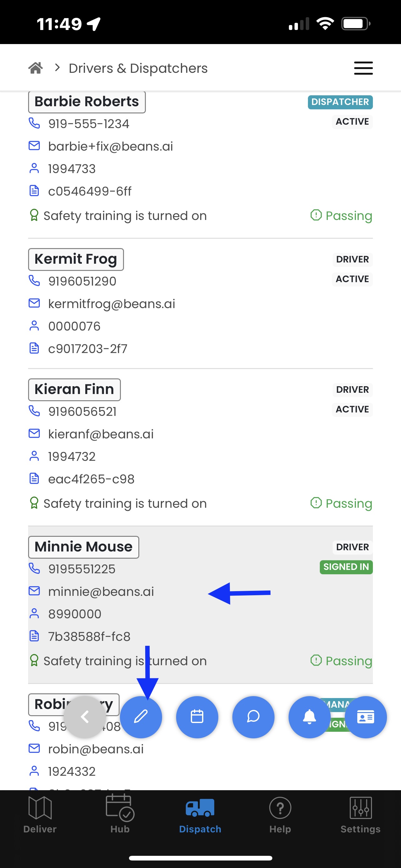Open the calendar floating action button
Image resolution: width=401 pixels, height=868 pixels.
(x=197, y=717)
